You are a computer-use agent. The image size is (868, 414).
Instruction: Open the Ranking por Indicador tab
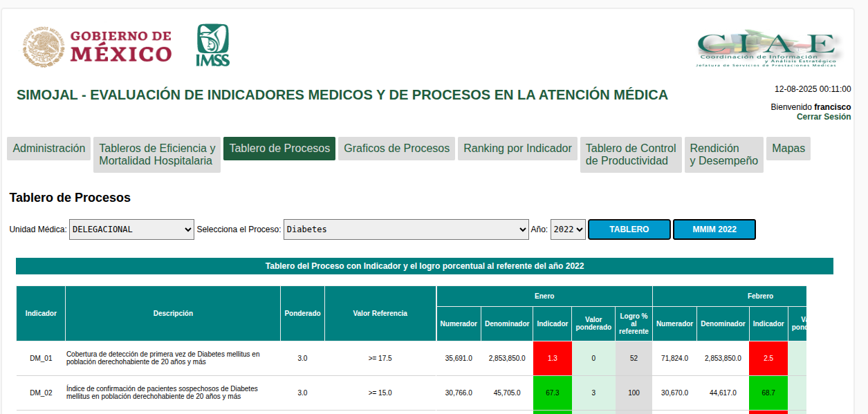coord(517,149)
